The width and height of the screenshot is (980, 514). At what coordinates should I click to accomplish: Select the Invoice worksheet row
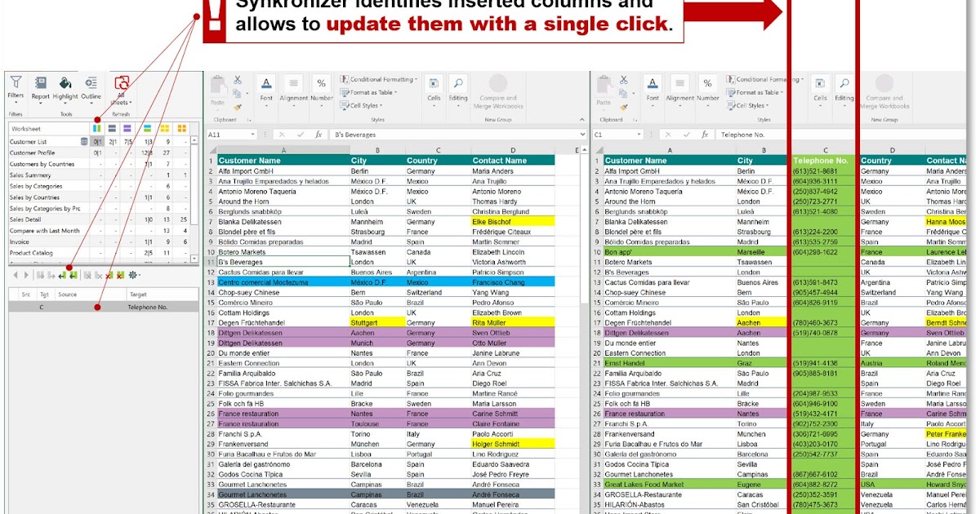click(98, 241)
